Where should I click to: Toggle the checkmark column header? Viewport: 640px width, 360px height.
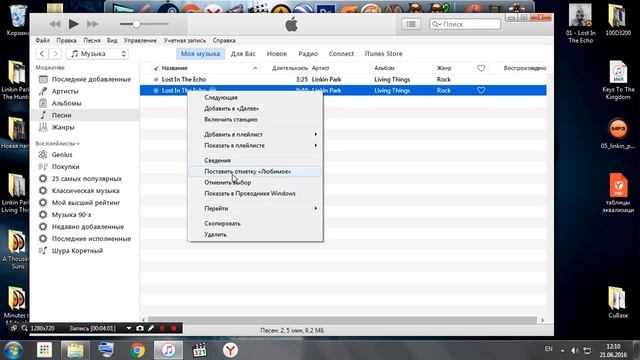pos(156,68)
